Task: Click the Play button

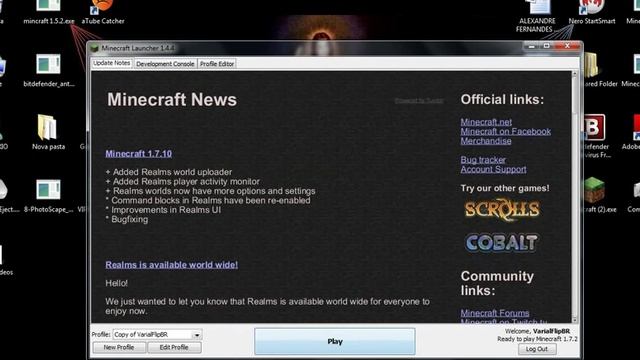Action: point(335,341)
